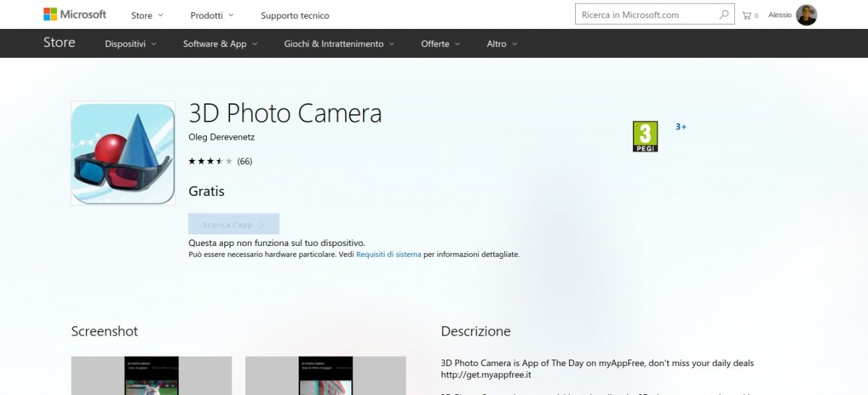The width and height of the screenshot is (868, 395).
Task: Open the first app screenshot thumbnail
Action: pos(152,375)
